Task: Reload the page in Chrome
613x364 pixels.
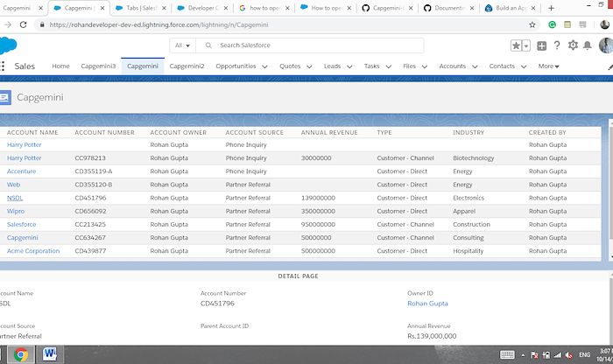Action: (x=23, y=24)
